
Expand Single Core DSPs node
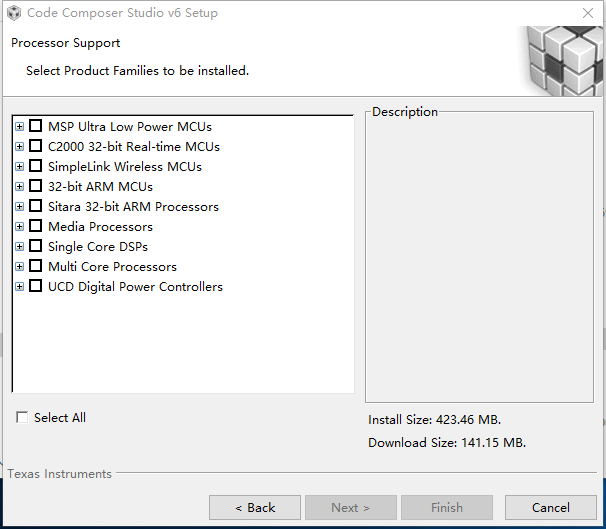(x=19, y=247)
